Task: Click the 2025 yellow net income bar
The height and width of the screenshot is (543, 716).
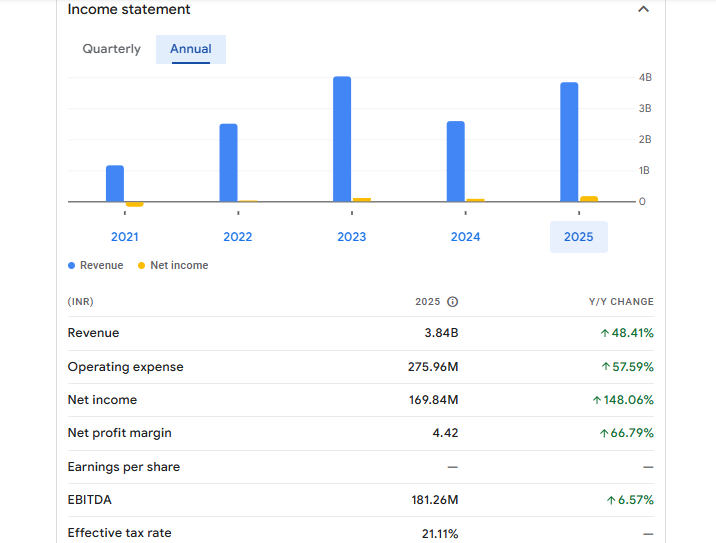Action: (589, 199)
